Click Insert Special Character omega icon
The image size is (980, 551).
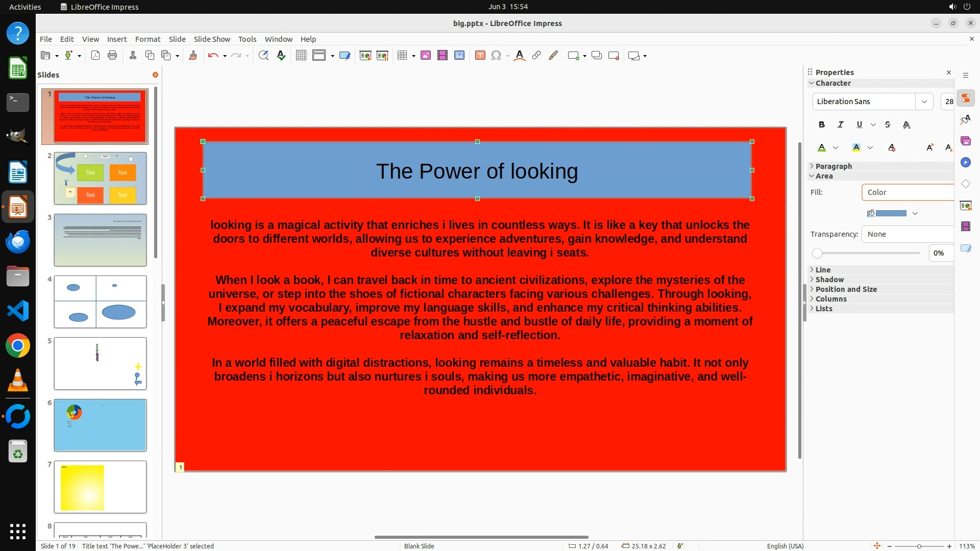pos(496,56)
